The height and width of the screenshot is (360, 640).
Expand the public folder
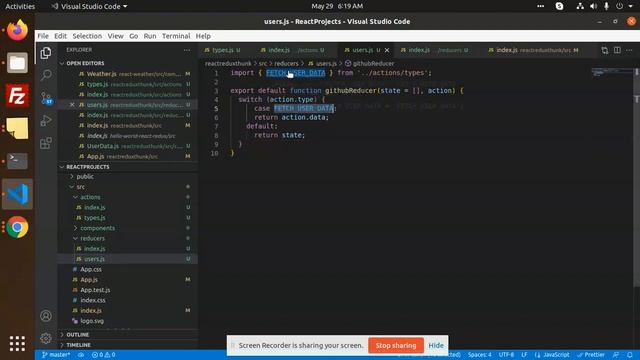85,177
